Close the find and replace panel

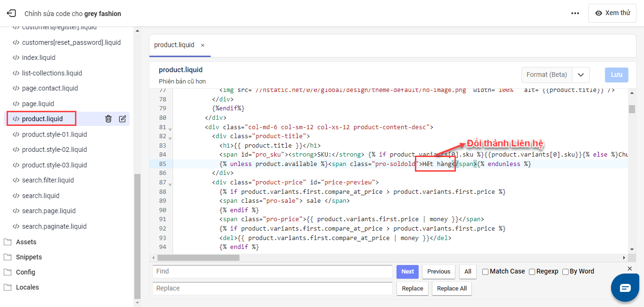(x=629, y=268)
